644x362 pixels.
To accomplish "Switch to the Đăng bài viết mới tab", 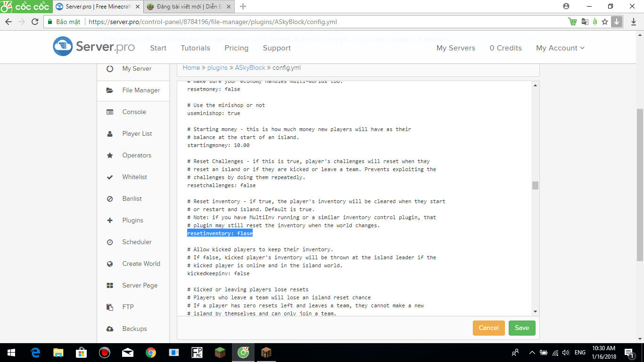I will (188, 7).
